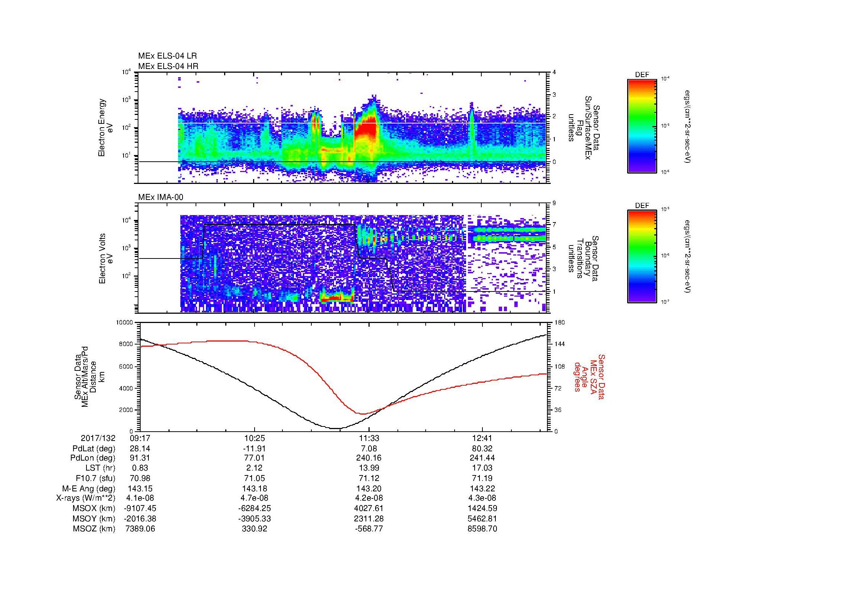The height and width of the screenshot is (613, 868).
Task: Click the M-E Ang value '143.22'
Action: click(482, 488)
